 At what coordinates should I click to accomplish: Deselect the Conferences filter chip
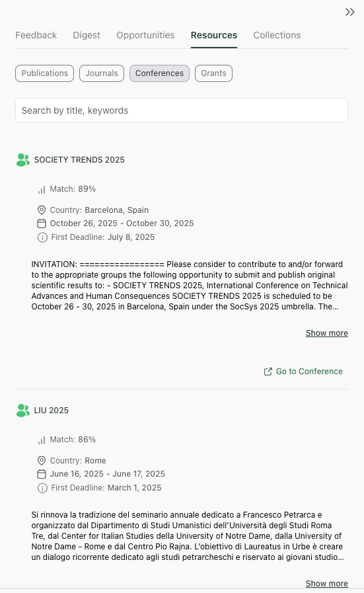(x=159, y=73)
